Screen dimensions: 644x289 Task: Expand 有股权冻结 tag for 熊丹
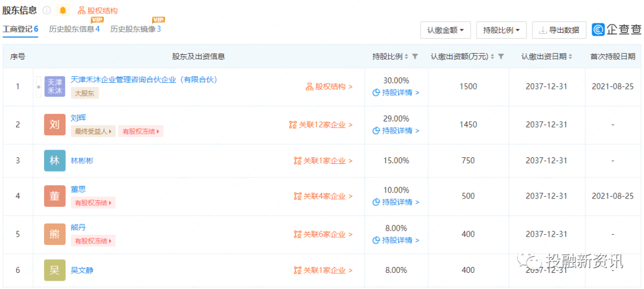click(x=93, y=241)
